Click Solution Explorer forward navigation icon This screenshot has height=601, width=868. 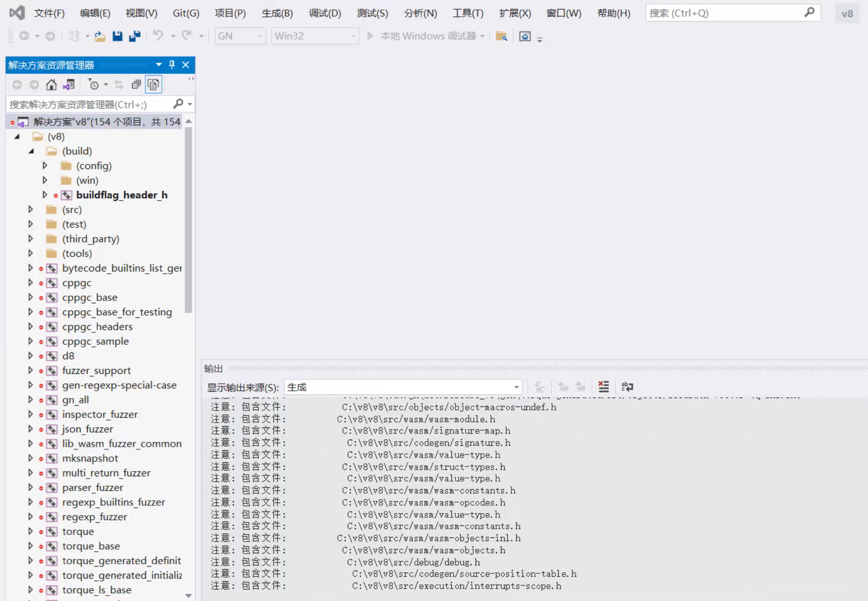pyautogui.click(x=34, y=85)
